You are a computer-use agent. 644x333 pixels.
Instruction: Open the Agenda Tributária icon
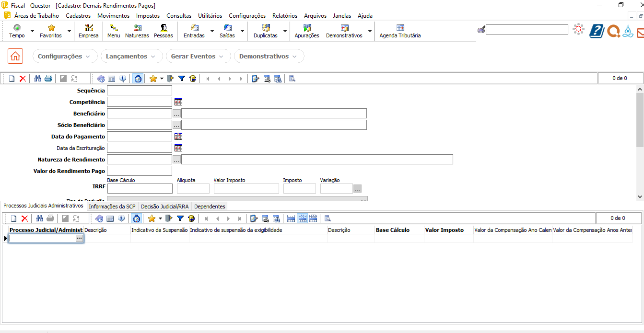(x=400, y=31)
